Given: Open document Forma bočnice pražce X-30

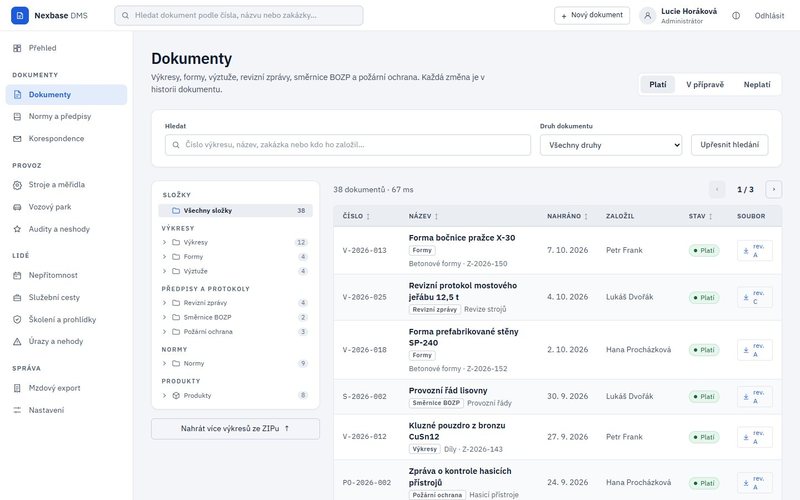Looking at the screenshot, I should pos(462,238).
